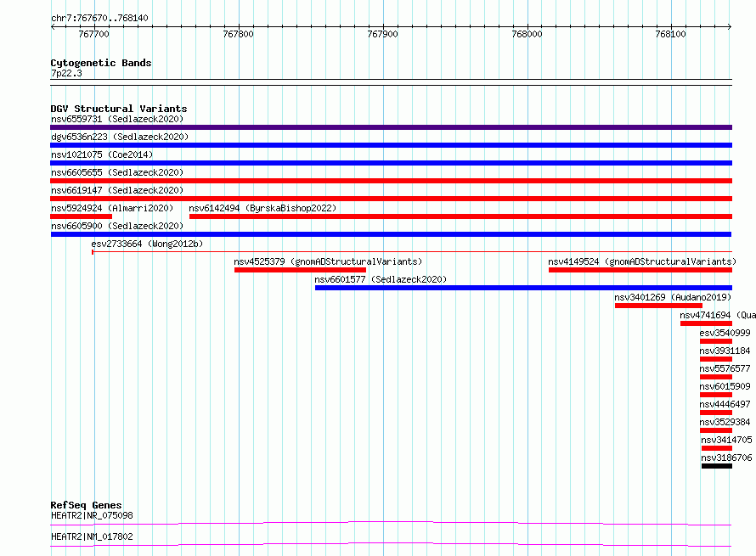Image resolution: width=756 pixels, height=556 pixels.
Task: Click the RefSeq Genes track title
Action: (87, 505)
